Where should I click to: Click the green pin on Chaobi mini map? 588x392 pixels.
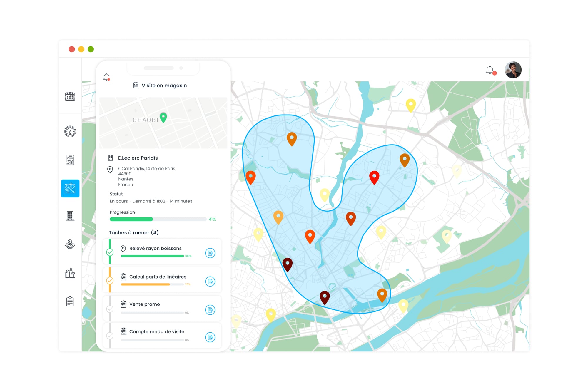(x=163, y=117)
